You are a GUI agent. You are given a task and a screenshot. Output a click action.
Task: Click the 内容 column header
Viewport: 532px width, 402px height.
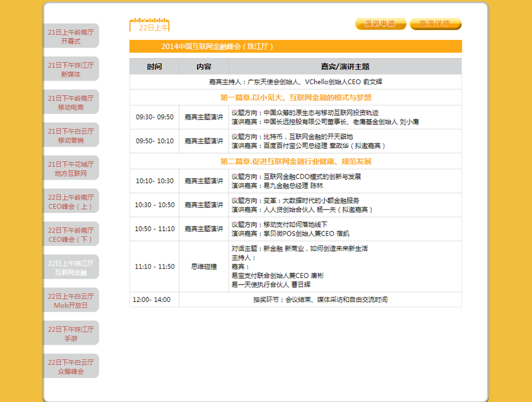click(204, 66)
